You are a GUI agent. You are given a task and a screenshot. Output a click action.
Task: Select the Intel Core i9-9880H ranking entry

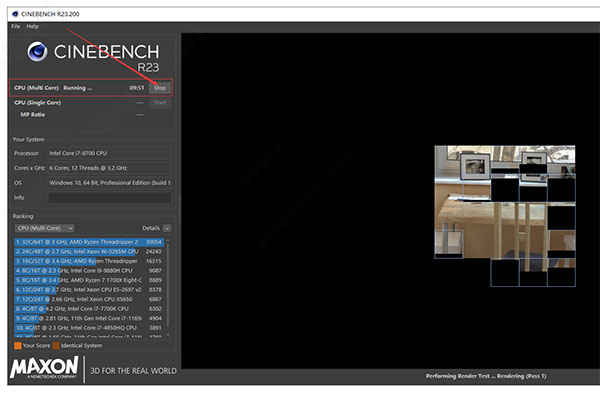pyautogui.click(x=89, y=271)
